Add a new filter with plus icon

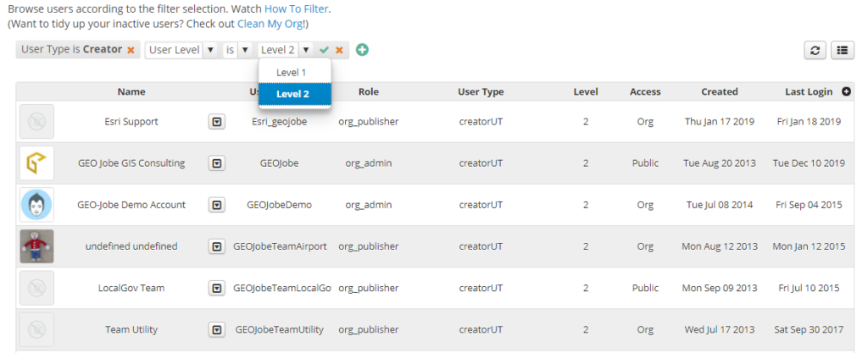click(x=362, y=50)
